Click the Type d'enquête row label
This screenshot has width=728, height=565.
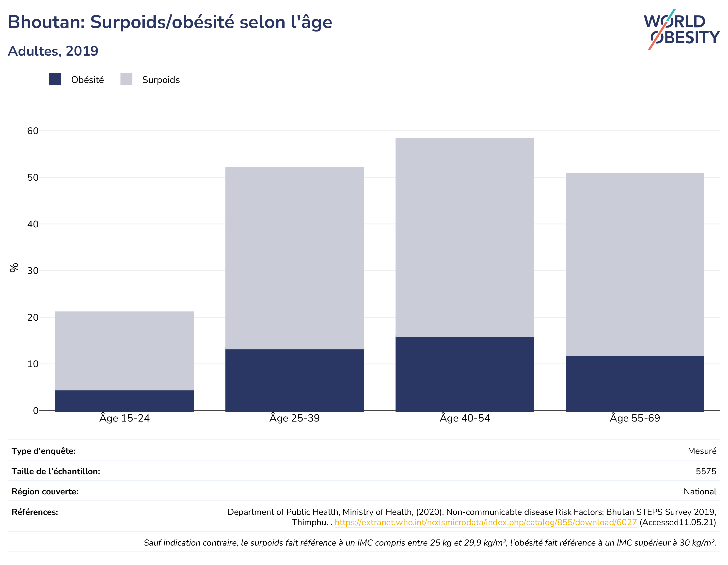[44, 451]
